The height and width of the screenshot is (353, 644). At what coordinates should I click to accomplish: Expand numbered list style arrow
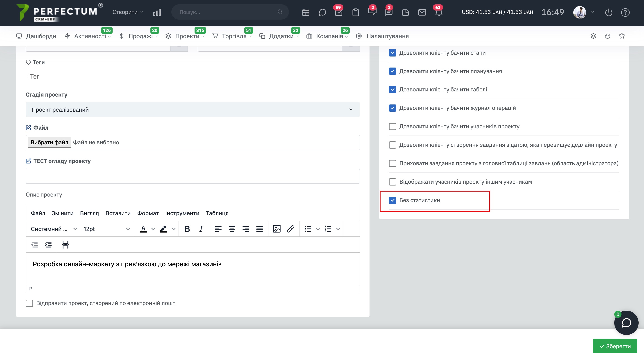click(x=338, y=229)
